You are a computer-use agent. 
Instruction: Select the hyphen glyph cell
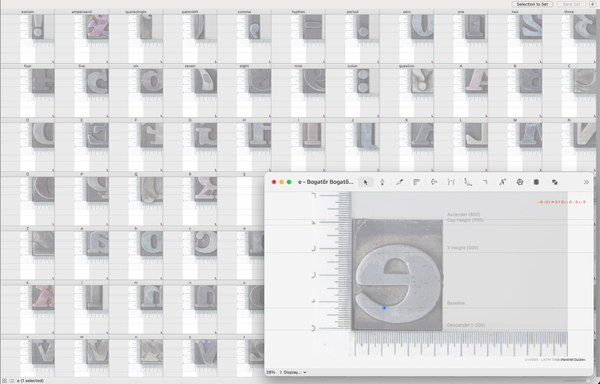coord(298,36)
